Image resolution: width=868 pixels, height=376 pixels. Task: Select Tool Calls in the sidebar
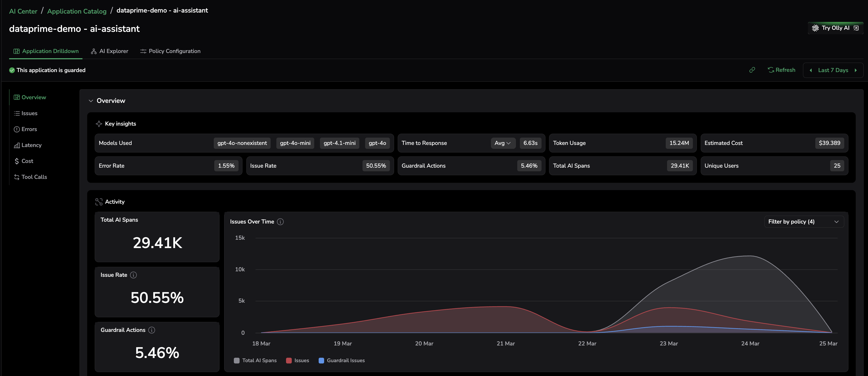point(34,177)
